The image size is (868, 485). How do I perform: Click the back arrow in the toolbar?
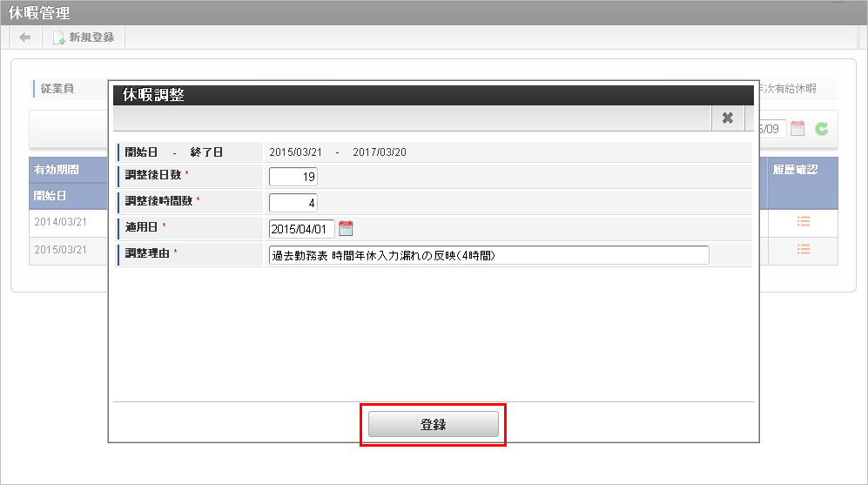[25, 37]
